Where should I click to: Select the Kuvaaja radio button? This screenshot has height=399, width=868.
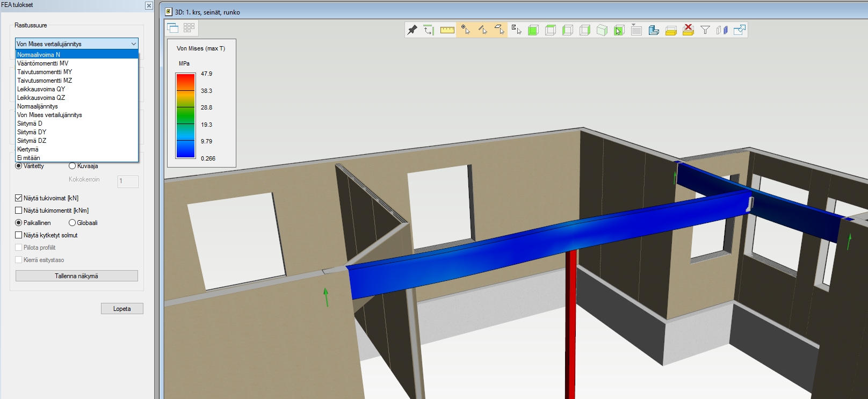[x=73, y=166]
